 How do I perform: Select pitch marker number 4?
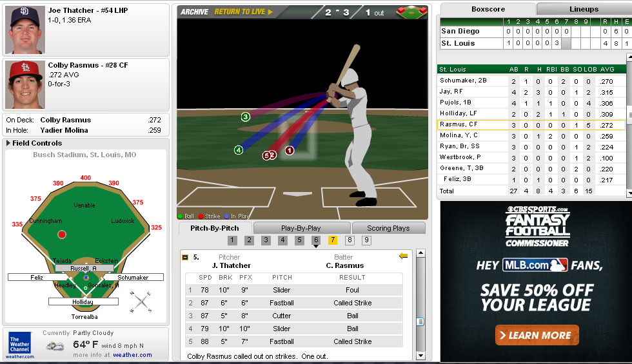[239, 150]
